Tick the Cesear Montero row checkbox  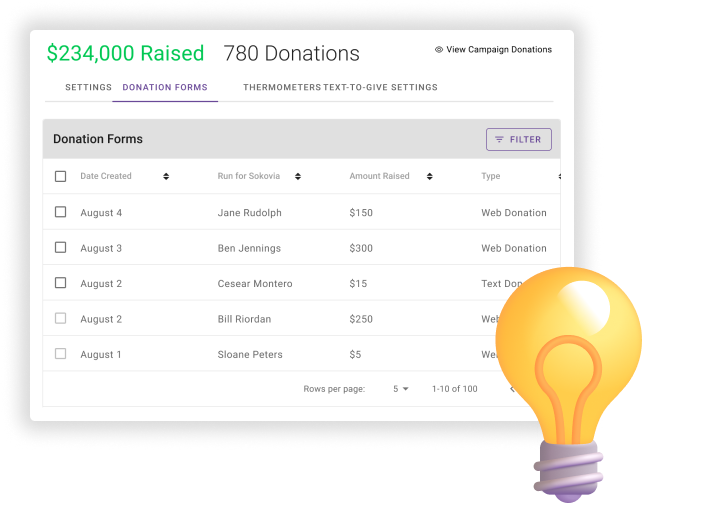(x=60, y=283)
